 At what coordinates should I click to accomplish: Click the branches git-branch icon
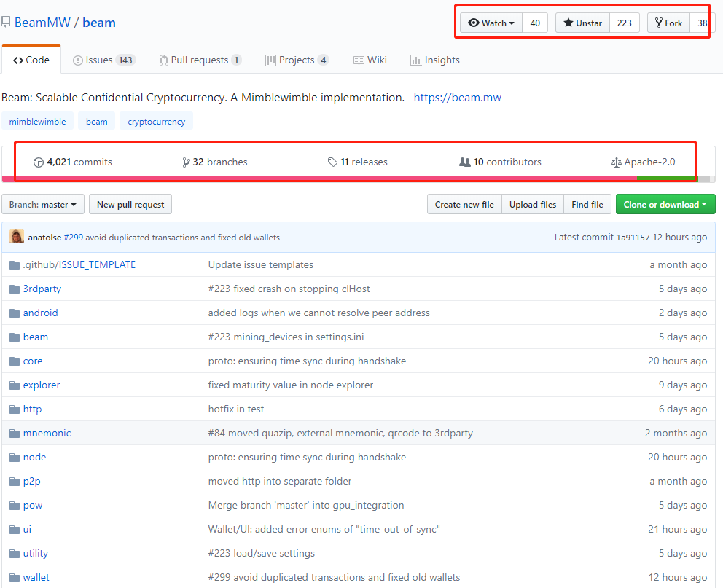coord(186,162)
